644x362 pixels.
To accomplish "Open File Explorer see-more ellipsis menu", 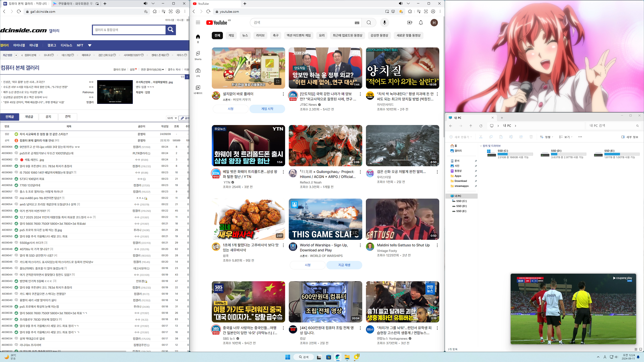I will click(580, 137).
